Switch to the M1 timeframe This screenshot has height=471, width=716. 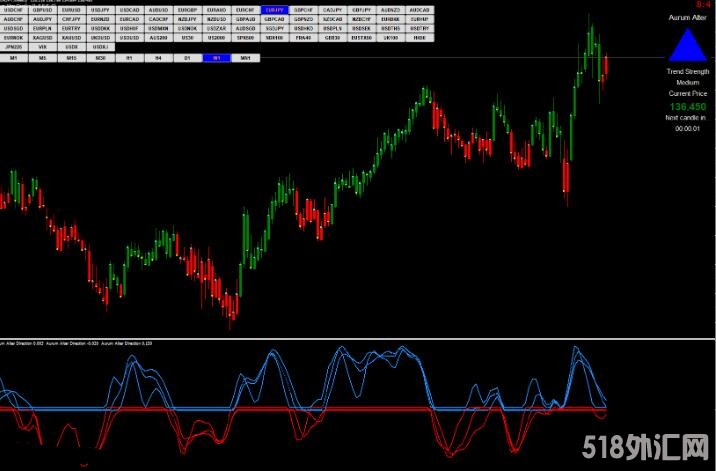click(x=14, y=58)
